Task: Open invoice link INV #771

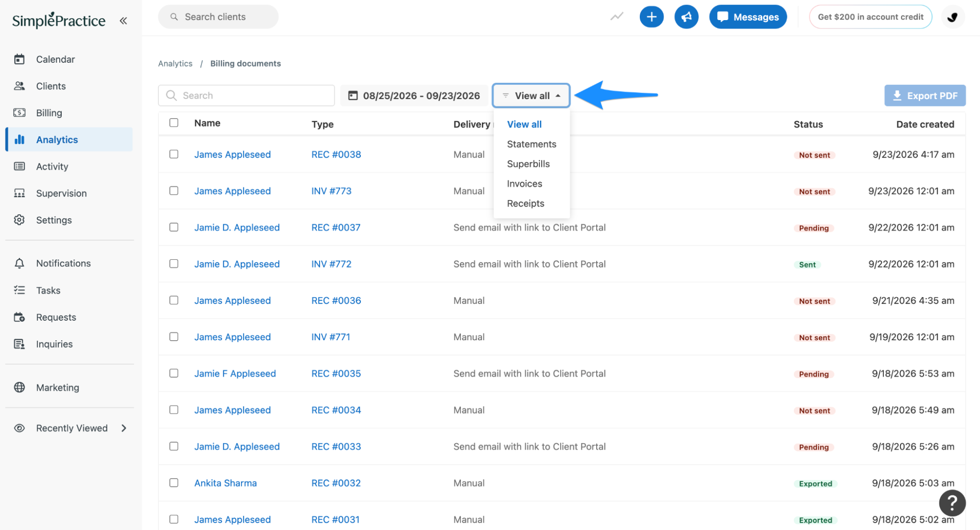Action: coord(330,337)
